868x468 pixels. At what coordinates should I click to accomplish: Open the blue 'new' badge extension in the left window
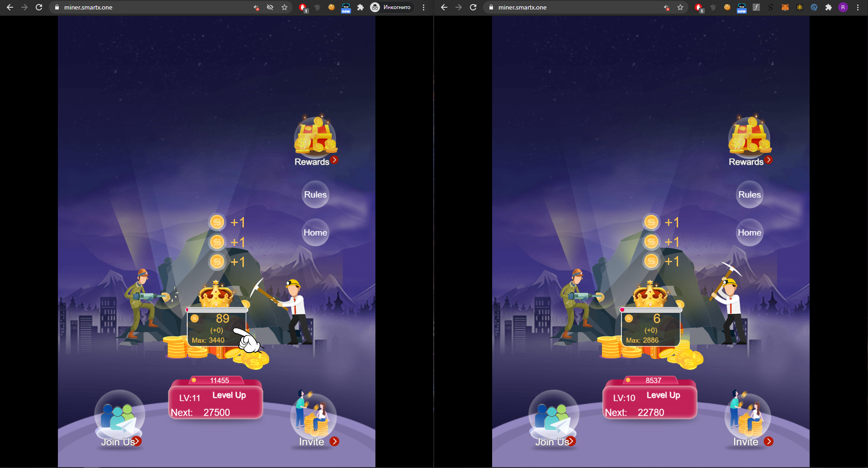pyautogui.click(x=346, y=8)
